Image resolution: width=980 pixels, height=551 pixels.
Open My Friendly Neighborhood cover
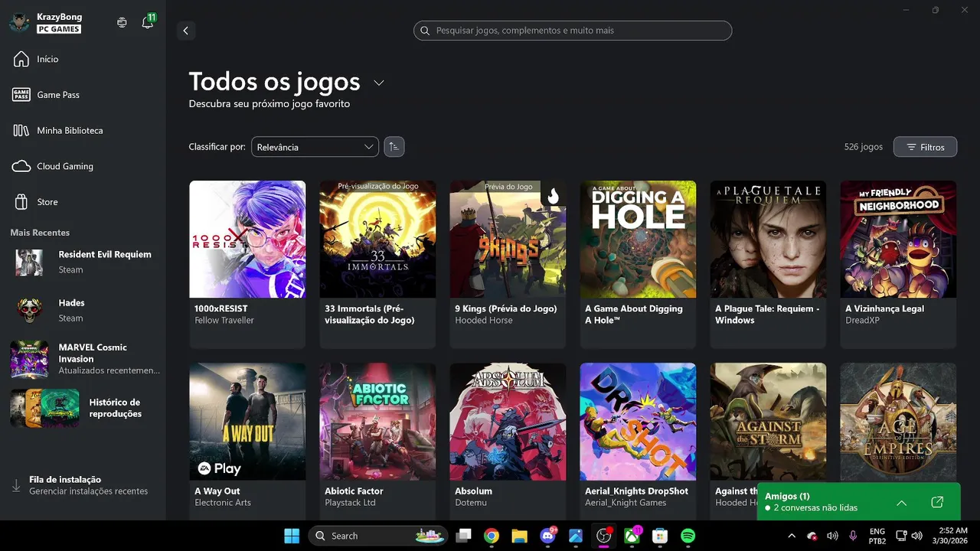[898, 239]
